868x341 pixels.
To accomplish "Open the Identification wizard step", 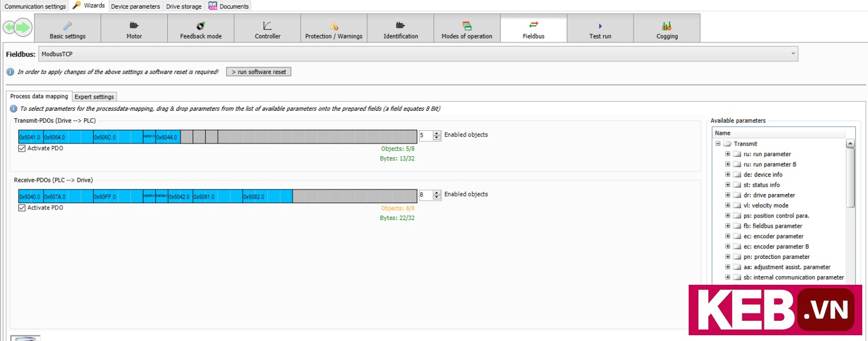I will point(401,28).
